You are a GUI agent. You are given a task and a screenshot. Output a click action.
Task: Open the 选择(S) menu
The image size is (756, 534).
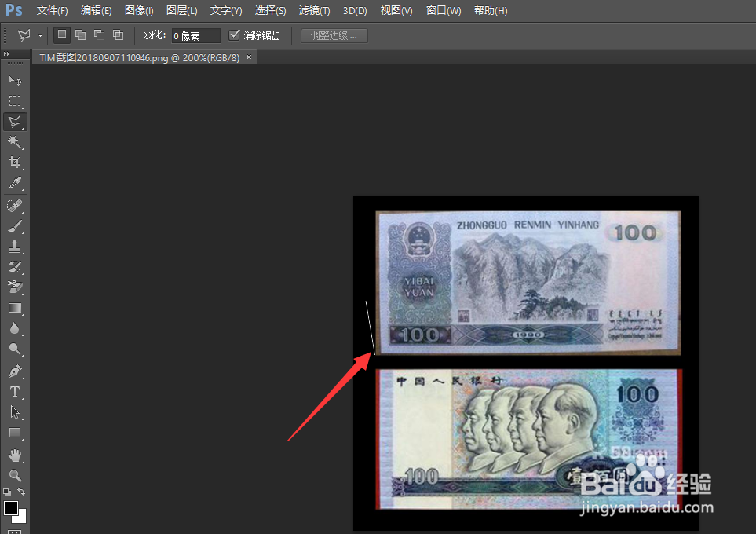[x=270, y=11]
